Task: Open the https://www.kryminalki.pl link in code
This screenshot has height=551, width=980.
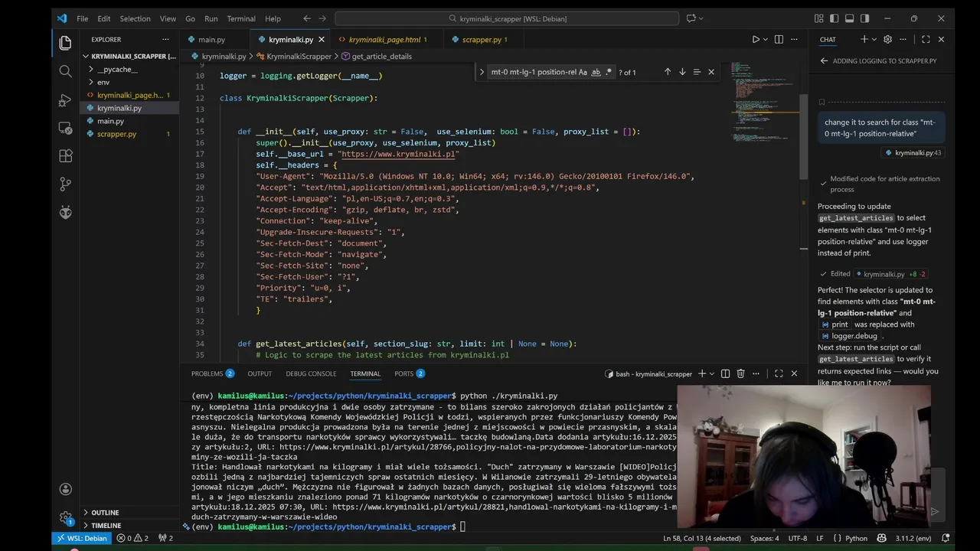Action: [x=398, y=154]
